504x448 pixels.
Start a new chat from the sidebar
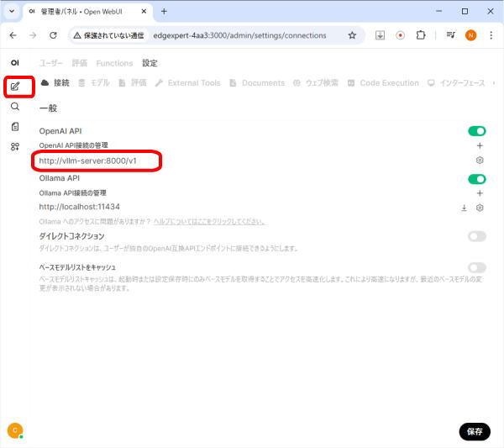tap(15, 86)
